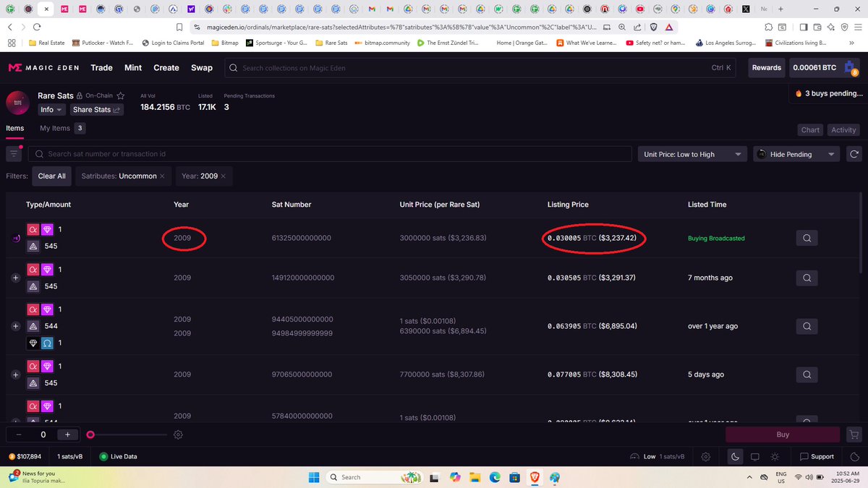868x488 pixels.
Task: Bookmark this page in Brave
Action: tap(179, 27)
